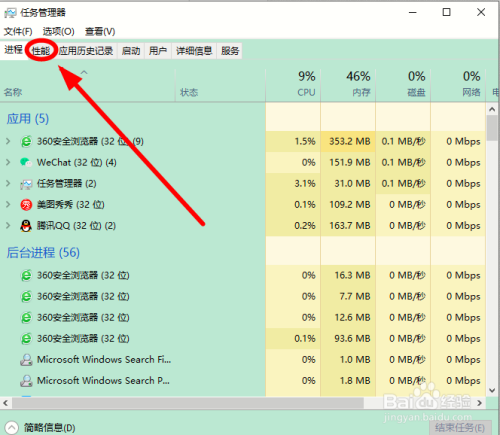
Task: Sort by the 状态 column header
Action: 220,85
